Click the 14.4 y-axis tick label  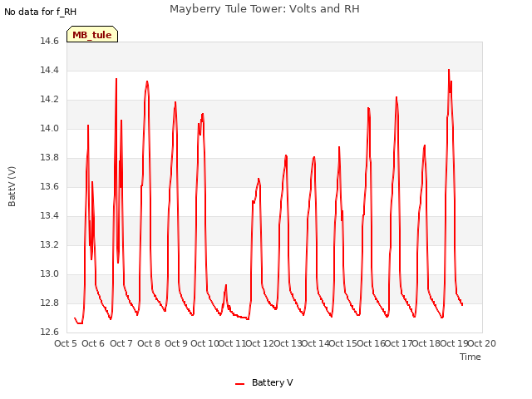(x=50, y=70)
